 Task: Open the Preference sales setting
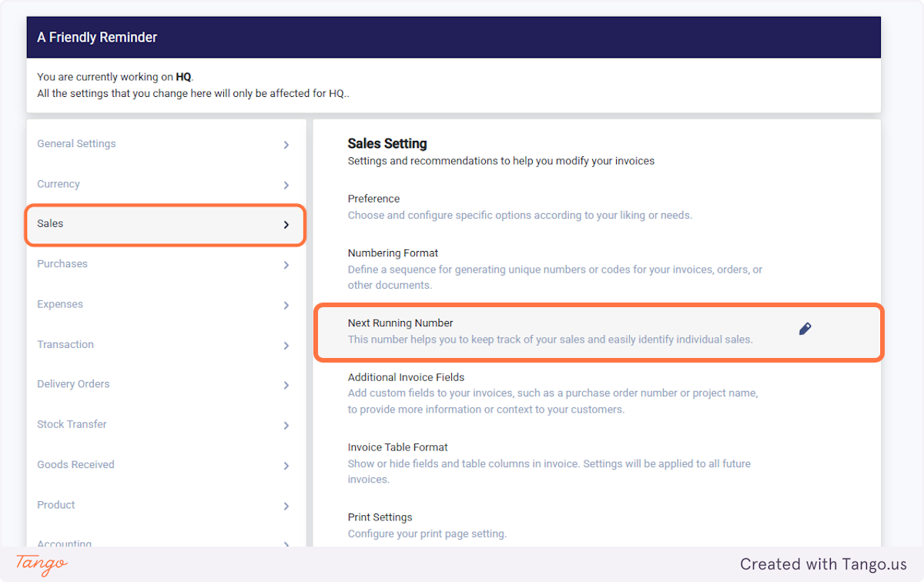597,207
